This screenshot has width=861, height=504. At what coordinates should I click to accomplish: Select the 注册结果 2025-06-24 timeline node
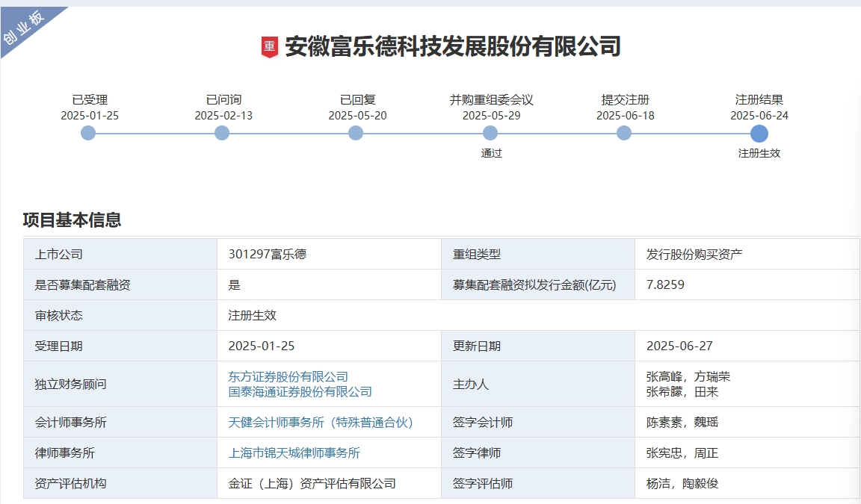pos(759,133)
